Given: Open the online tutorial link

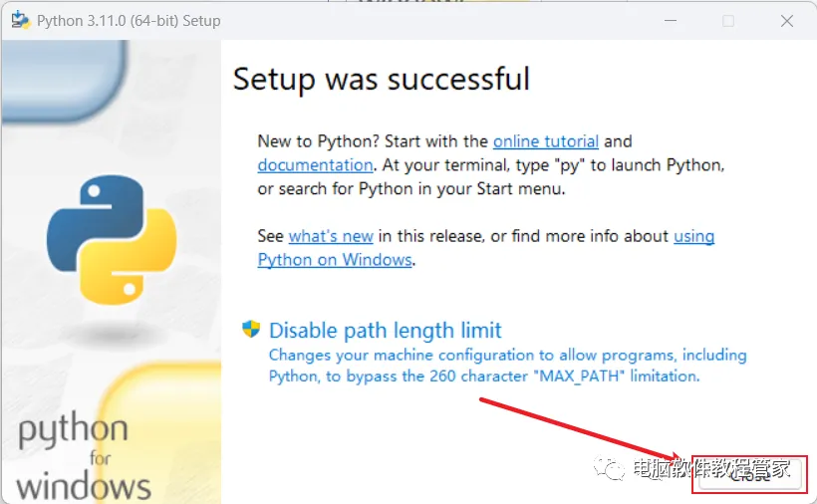Looking at the screenshot, I should (546, 141).
